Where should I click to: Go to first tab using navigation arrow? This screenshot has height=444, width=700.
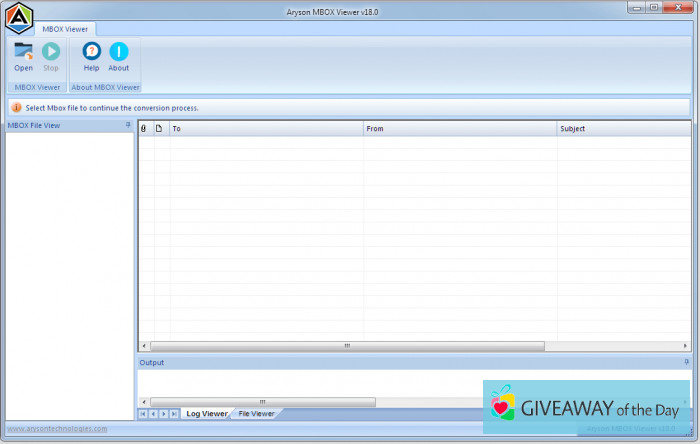coord(143,413)
